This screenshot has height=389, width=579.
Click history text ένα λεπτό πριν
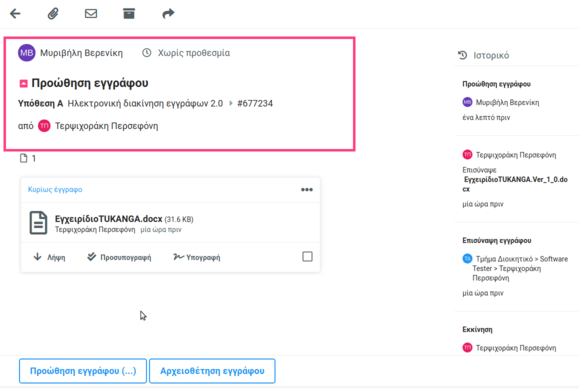[486, 117]
